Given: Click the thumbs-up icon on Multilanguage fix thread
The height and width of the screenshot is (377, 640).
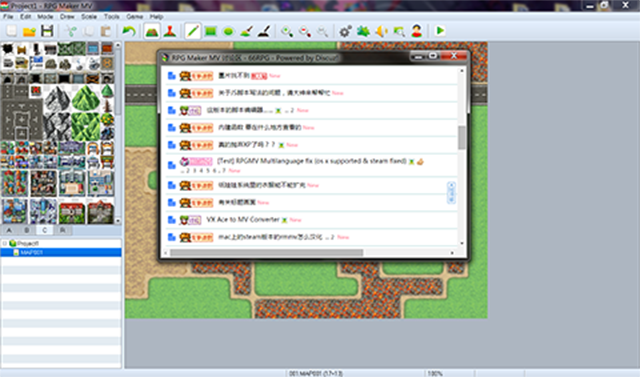Looking at the screenshot, I should pos(420,162).
